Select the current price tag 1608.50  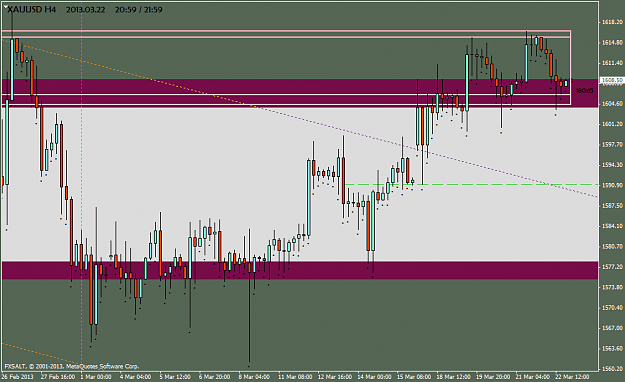[x=612, y=80]
